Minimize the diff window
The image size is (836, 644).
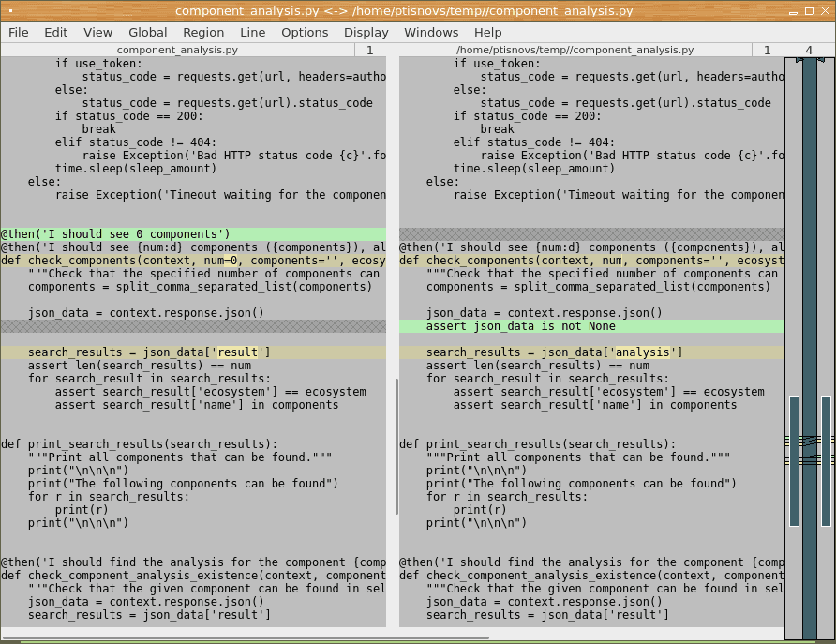point(793,11)
